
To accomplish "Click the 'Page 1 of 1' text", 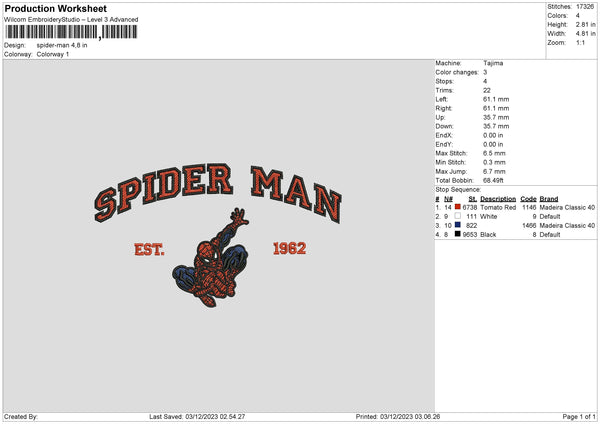I will pyautogui.click(x=579, y=416).
